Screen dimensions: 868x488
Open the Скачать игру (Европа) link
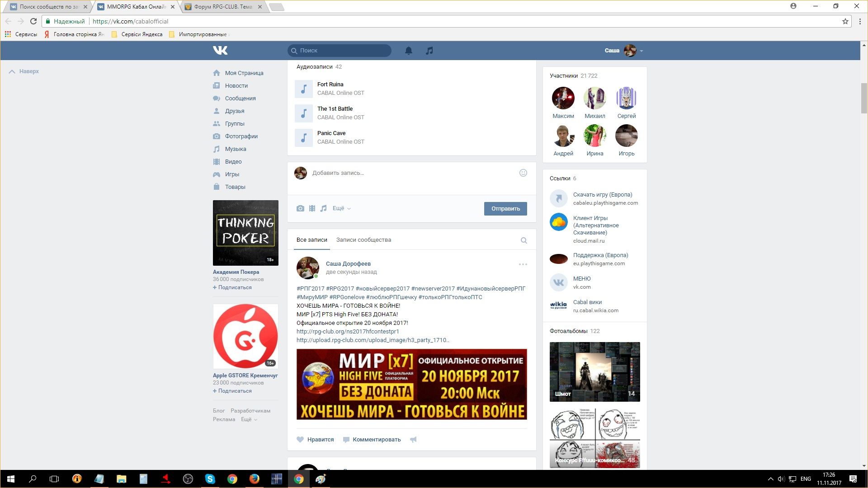pos(602,195)
